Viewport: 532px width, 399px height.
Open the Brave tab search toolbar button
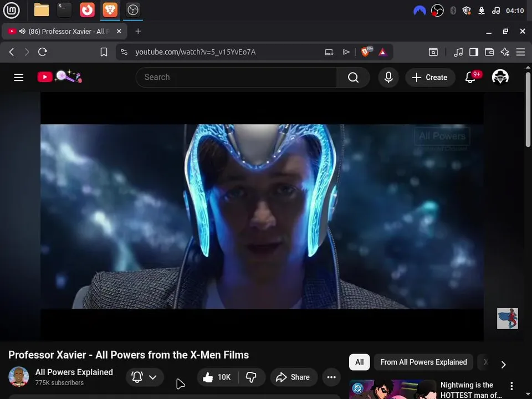pyautogui.click(x=433, y=52)
